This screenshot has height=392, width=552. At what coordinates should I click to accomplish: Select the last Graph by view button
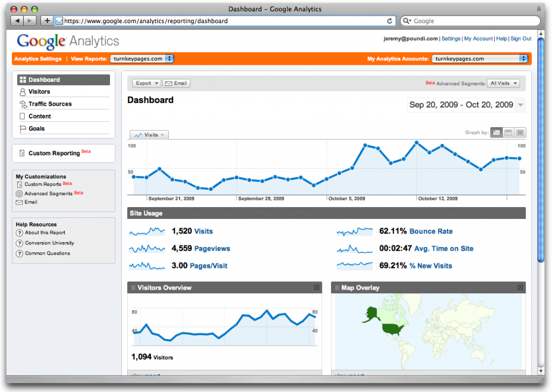[x=520, y=133]
